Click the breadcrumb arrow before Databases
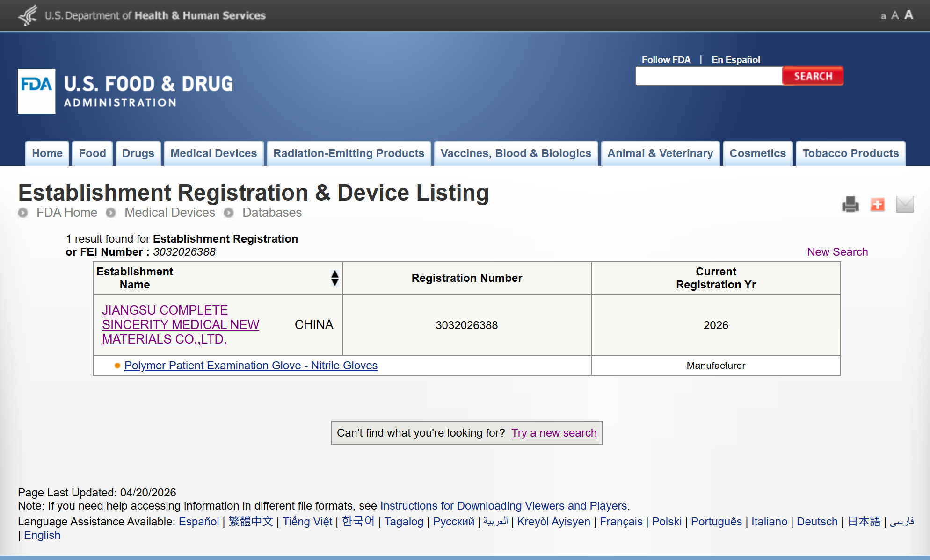This screenshot has width=930, height=560. [228, 213]
